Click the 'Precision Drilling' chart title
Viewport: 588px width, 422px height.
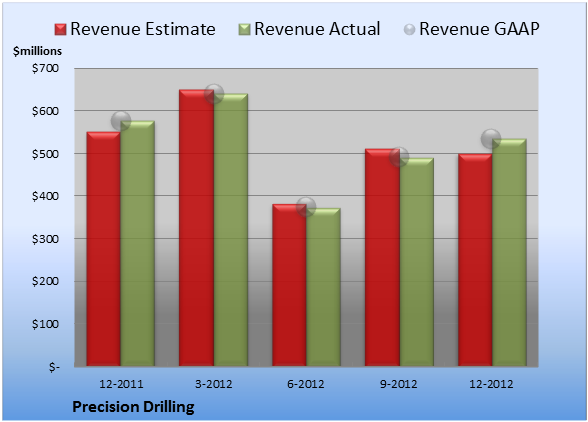point(133,407)
